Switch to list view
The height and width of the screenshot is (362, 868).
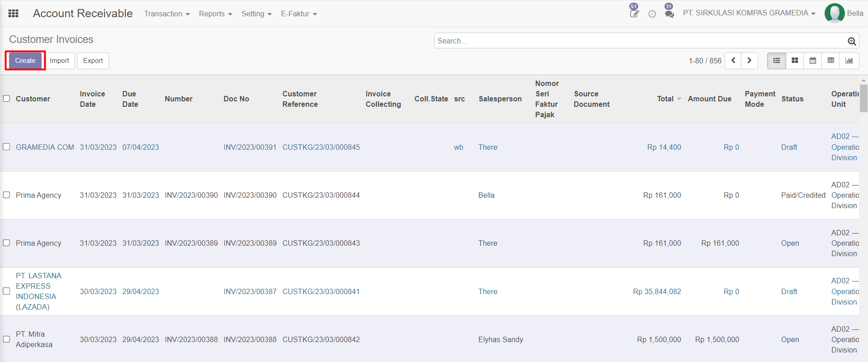point(777,61)
